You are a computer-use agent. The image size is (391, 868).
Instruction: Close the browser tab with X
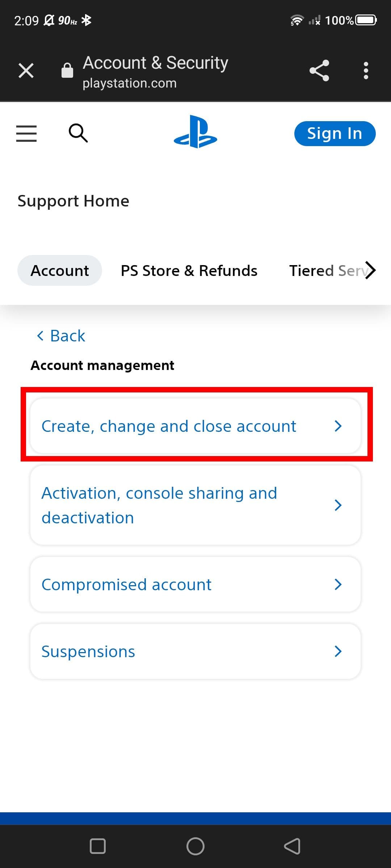[x=26, y=71]
